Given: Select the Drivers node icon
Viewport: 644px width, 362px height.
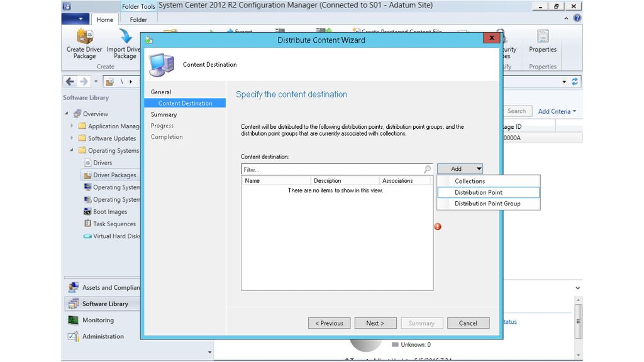Looking at the screenshot, I should 87,163.
